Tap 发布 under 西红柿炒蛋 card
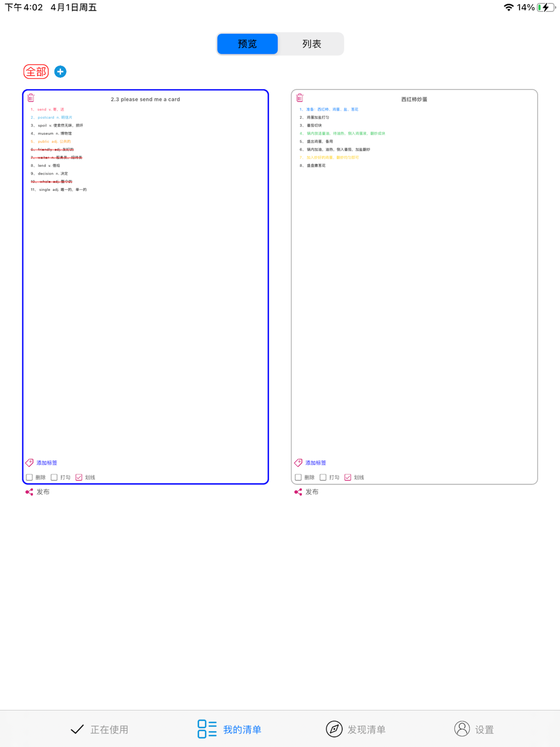 tap(312, 492)
